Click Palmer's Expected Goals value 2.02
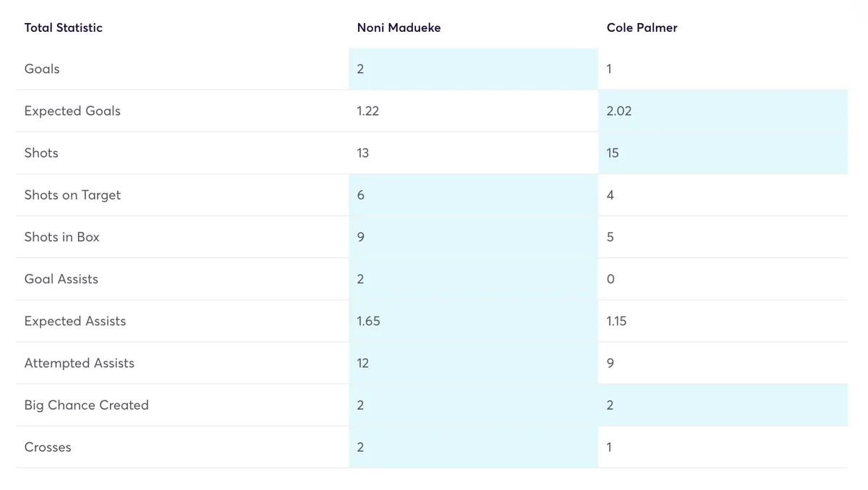The height and width of the screenshot is (490, 868). pos(619,111)
